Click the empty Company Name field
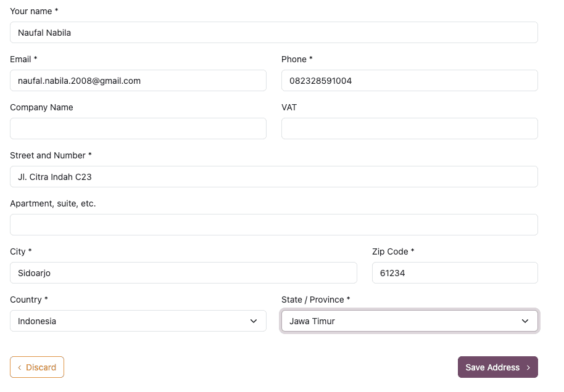Image resolution: width=564 pixels, height=392 pixels. click(x=138, y=129)
